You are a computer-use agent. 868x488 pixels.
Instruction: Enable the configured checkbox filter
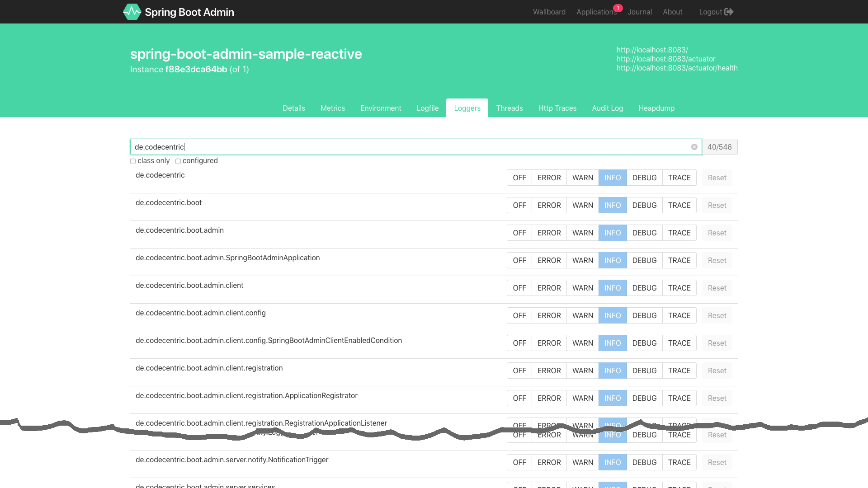click(178, 161)
